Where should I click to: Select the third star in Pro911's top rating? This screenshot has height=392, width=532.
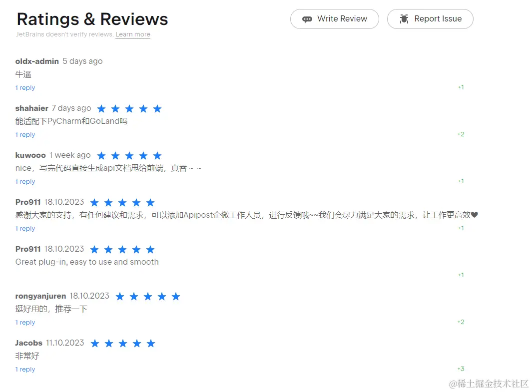[122, 202]
